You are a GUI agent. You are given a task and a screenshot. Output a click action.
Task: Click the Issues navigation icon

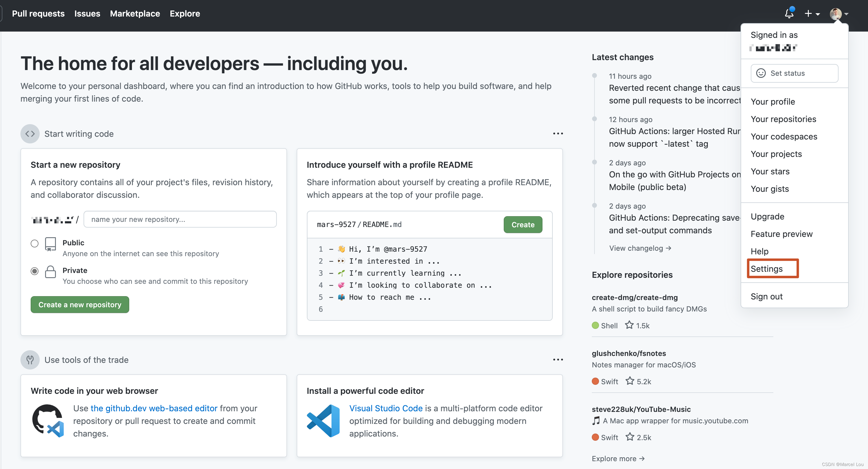pyautogui.click(x=87, y=13)
